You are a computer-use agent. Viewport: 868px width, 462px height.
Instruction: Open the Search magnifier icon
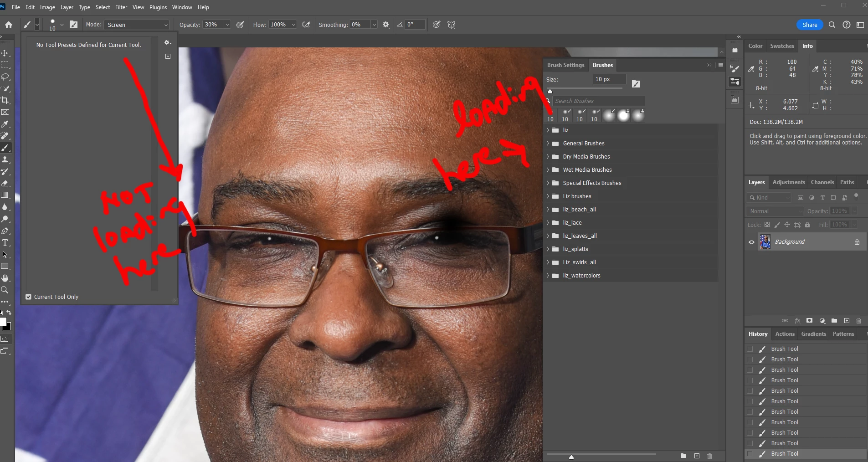[x=832, y=25]
